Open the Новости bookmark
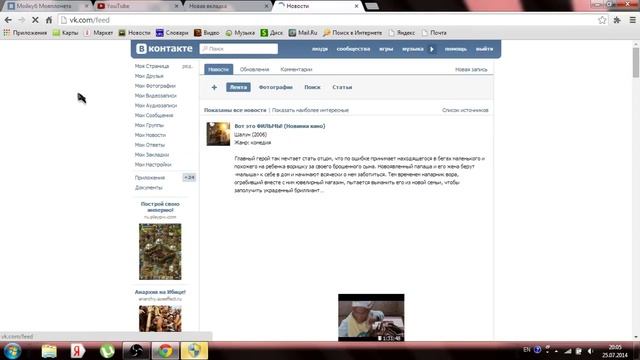 (134, 33)
